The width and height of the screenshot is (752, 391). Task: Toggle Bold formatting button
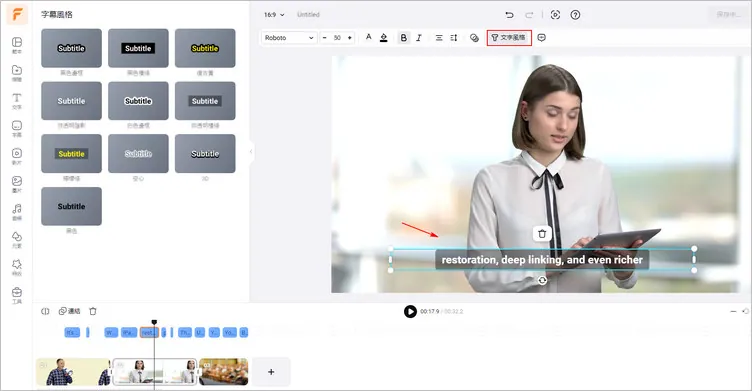[403, 37]
